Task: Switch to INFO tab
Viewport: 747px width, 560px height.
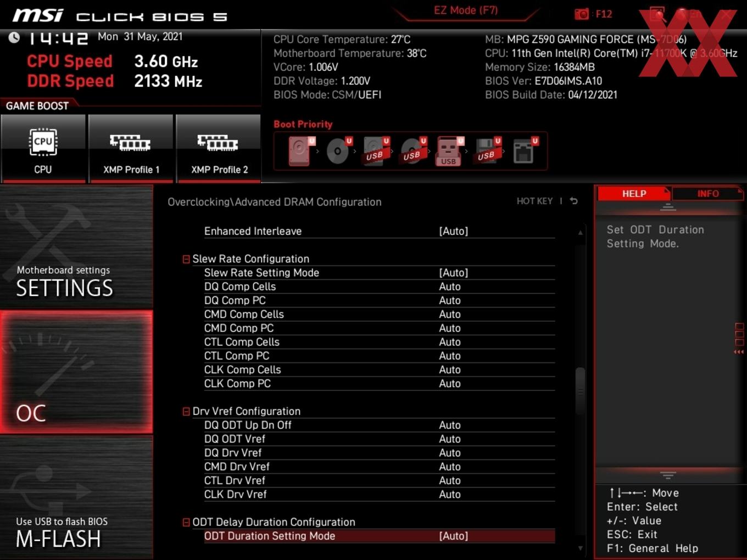Action: point(707,194)
